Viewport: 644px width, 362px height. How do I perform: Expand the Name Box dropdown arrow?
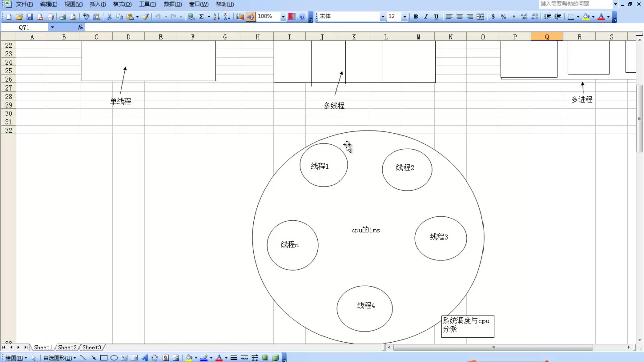(52, 28)
